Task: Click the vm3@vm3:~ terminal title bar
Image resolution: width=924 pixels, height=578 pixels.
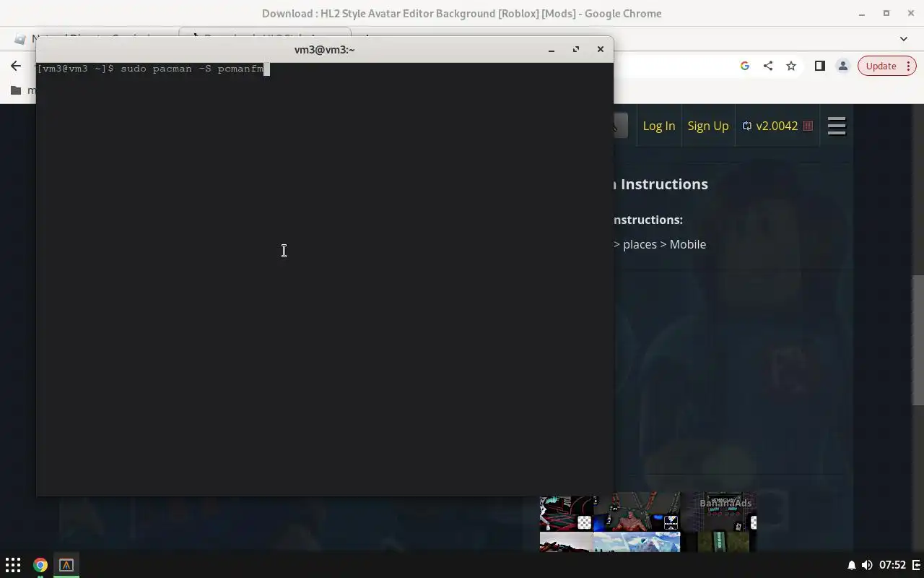Action: coord(324,49)
